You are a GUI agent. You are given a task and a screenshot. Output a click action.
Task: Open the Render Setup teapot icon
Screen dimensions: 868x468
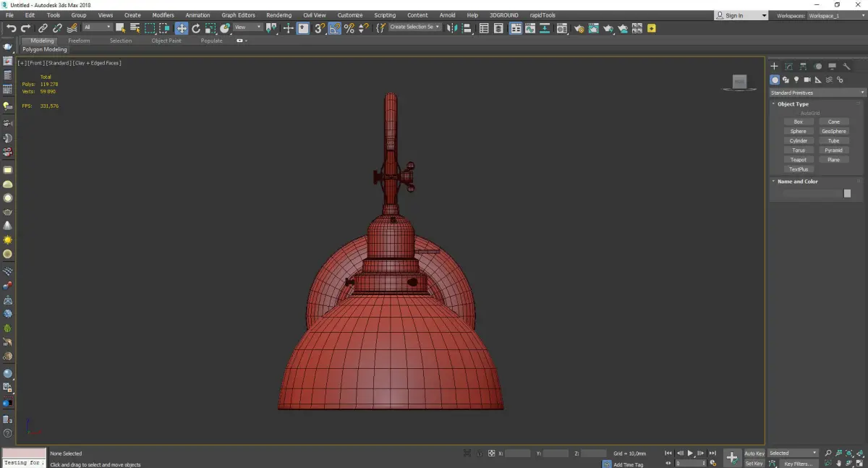(x=579, y=28)
